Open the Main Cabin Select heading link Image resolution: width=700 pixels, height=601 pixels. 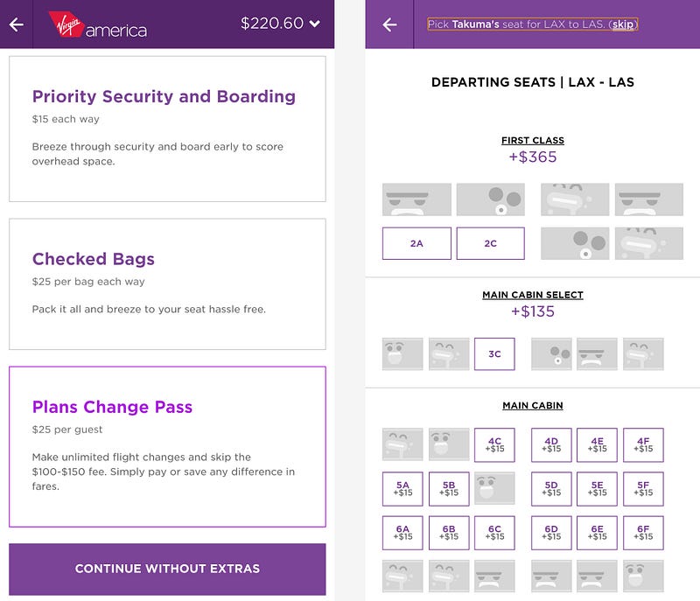(532, 295)
